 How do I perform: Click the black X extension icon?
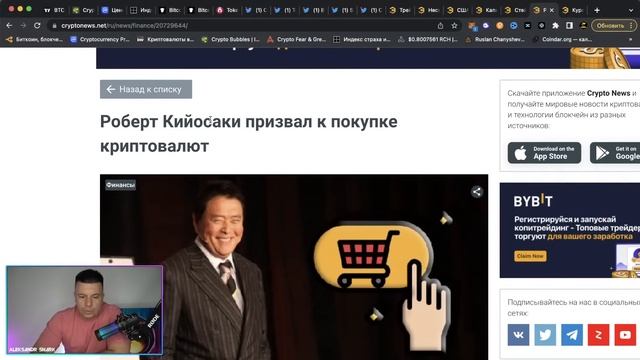tap(527, 25)
